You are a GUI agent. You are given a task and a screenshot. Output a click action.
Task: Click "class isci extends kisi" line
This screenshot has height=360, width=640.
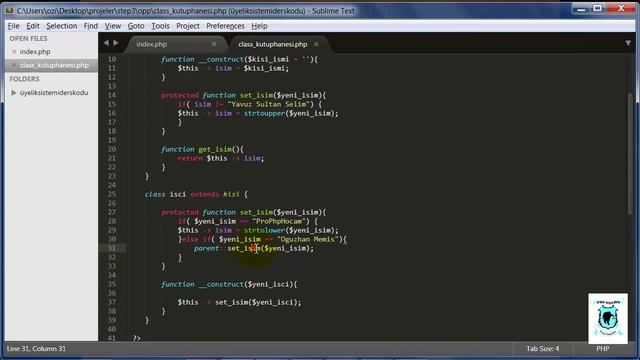pos(196,194)
